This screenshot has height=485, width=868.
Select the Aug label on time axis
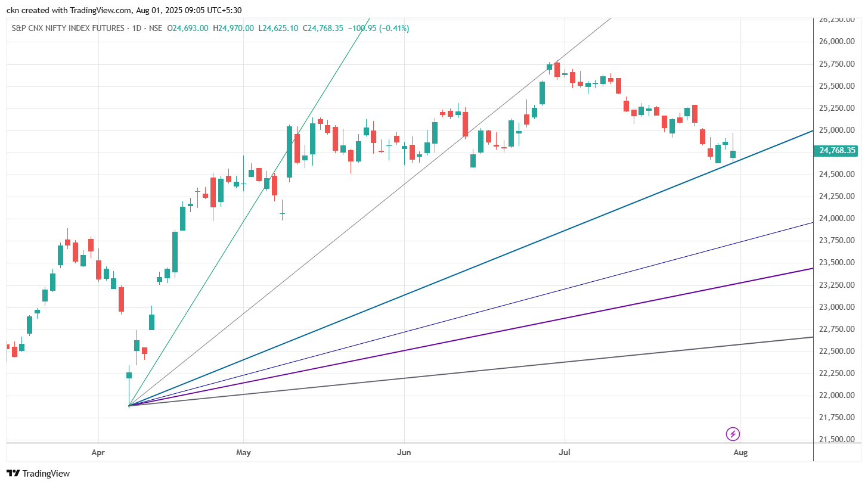coord(740,453)
